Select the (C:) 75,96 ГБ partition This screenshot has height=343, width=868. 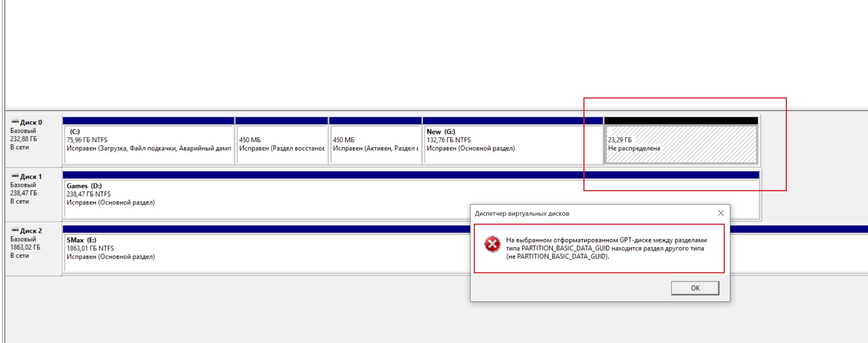pyautogui.click(x=148, y=144)
